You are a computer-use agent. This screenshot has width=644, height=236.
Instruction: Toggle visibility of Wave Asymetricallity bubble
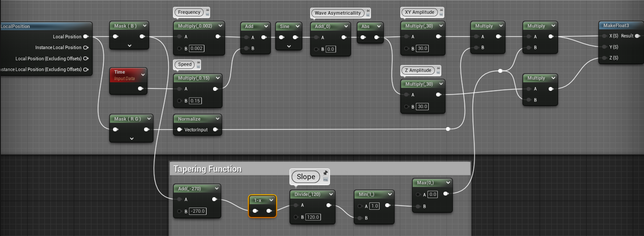(x=368, y=16)
